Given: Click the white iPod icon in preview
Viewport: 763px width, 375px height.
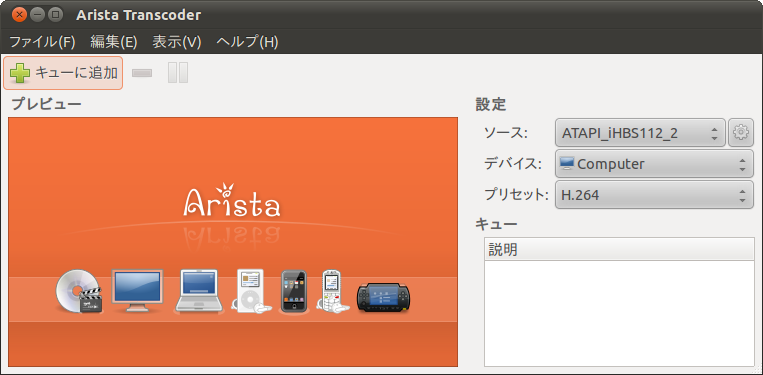Looking at the screenshot, I should click(x=252, y=291).
